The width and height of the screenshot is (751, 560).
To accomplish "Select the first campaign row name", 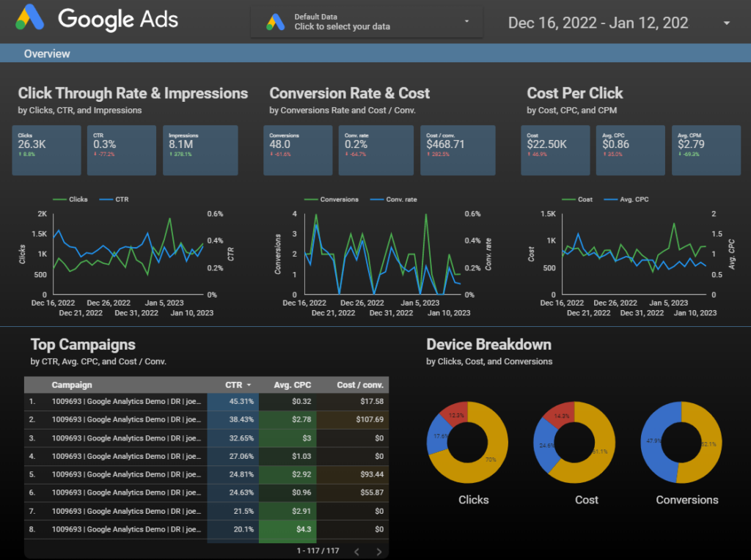I will [125, 402].
